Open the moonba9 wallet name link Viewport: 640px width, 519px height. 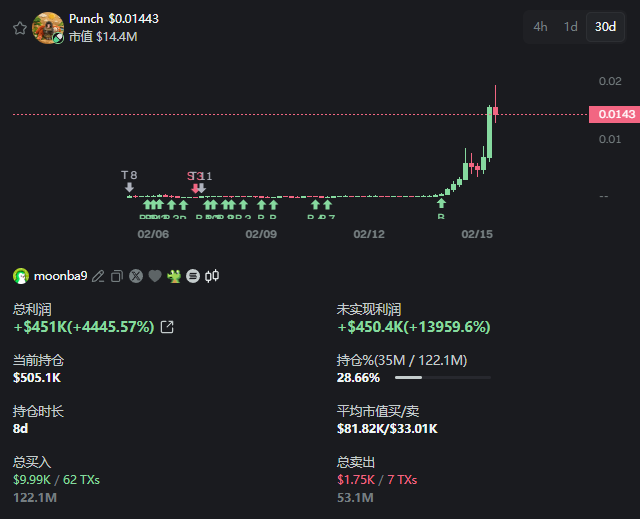pyautogui.click(x=61, y=276)
